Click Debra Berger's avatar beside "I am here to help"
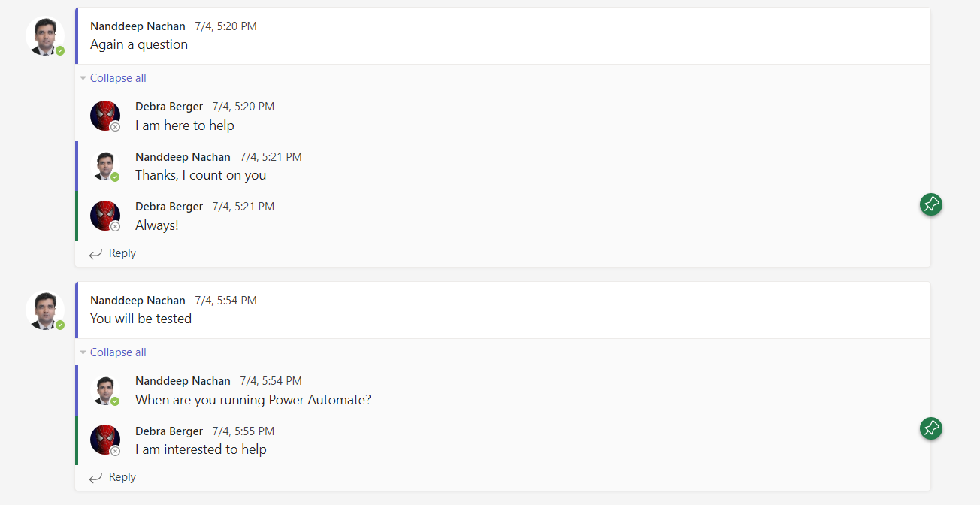 105,116
